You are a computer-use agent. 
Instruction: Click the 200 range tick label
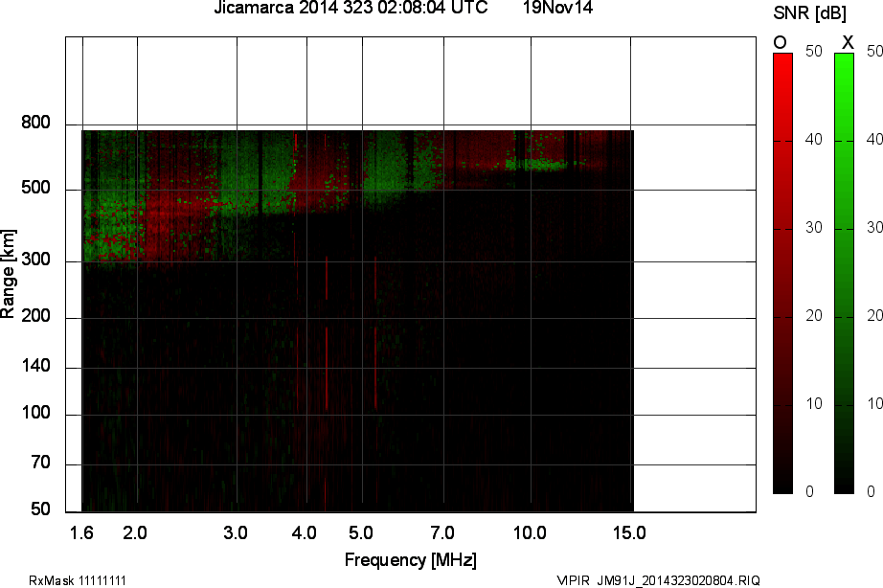point(35,316)
